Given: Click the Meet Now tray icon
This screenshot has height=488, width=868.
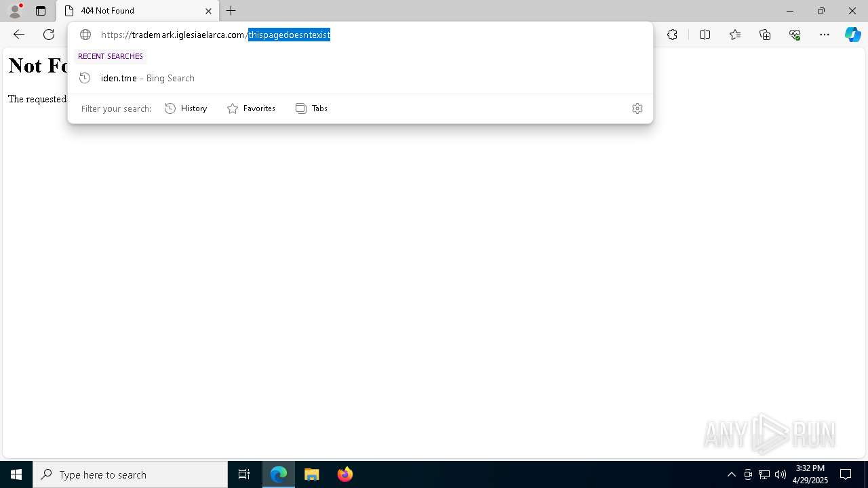Looking at the screenshot, I should point(748,474).
